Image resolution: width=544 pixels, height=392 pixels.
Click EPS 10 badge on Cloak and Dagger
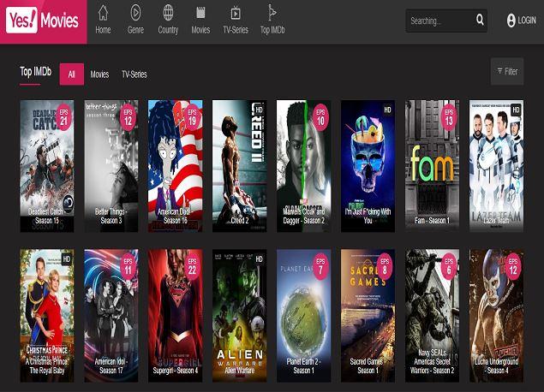tap(320, 117)
